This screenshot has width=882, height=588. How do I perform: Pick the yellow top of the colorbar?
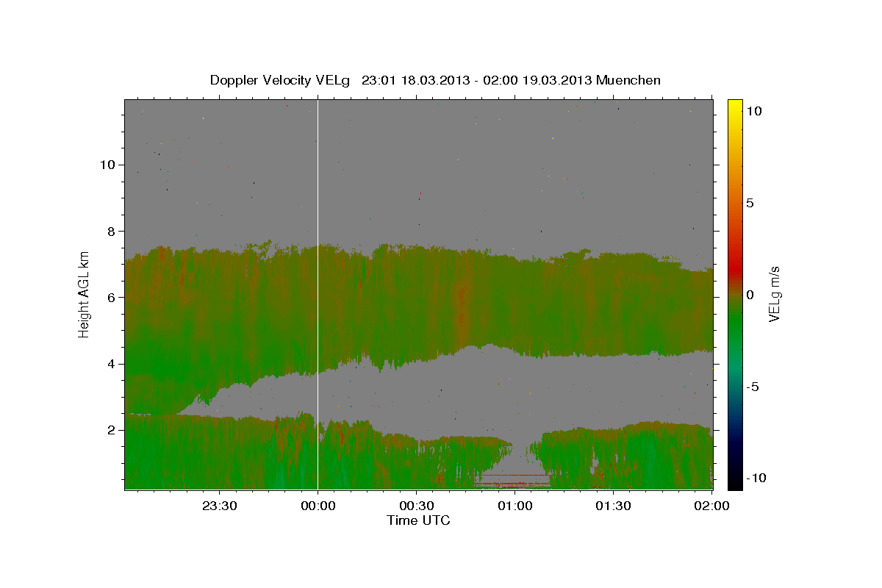click(x=735, y=107)
